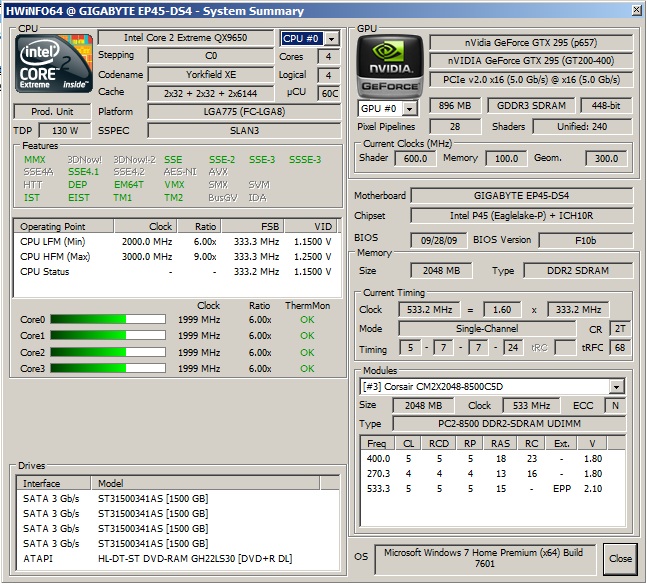Click the GDDR3 SDRAM field
This screenshot has height=584, width=647.
point(531,106)
